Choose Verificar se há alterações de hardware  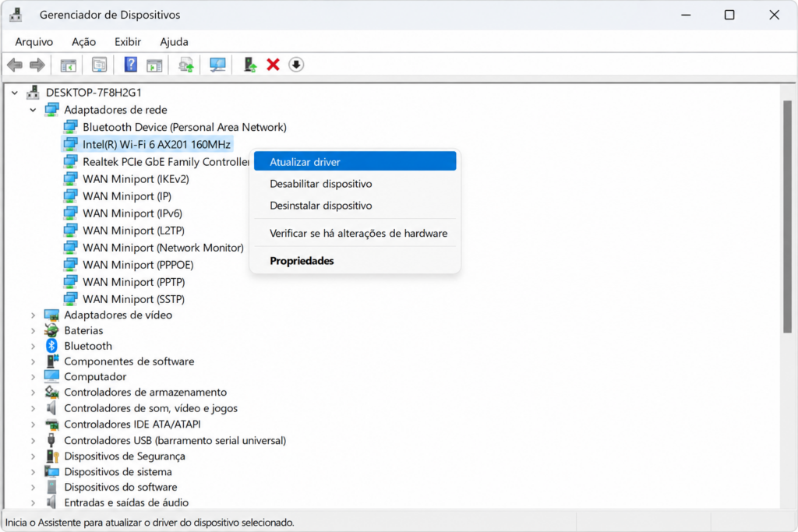(355, 234)
